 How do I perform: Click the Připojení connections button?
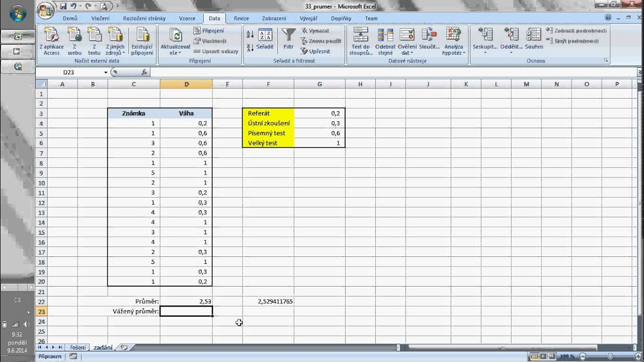tap(209, 31)
